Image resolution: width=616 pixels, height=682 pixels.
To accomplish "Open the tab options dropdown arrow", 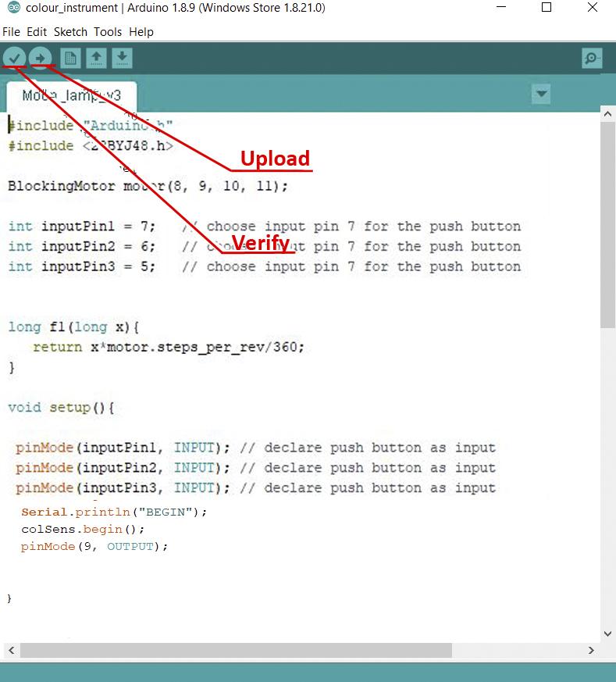I will (x=541, y=94).
